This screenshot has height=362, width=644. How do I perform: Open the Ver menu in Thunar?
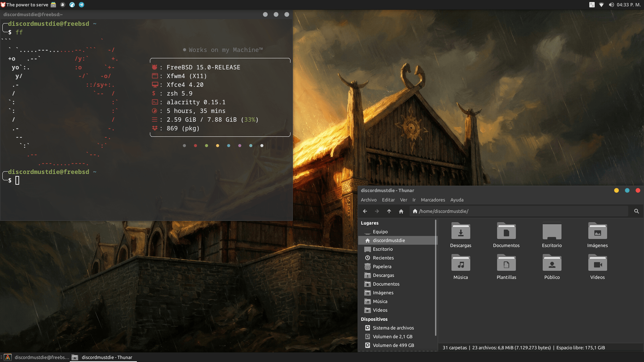[404, 200]
